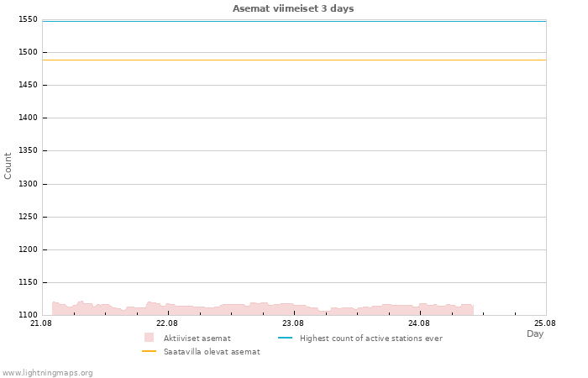Click the pink Aktiiviset asemat legend swatch
The height and width of the screenshot is (378, 588).
click(x=149, y=338)
